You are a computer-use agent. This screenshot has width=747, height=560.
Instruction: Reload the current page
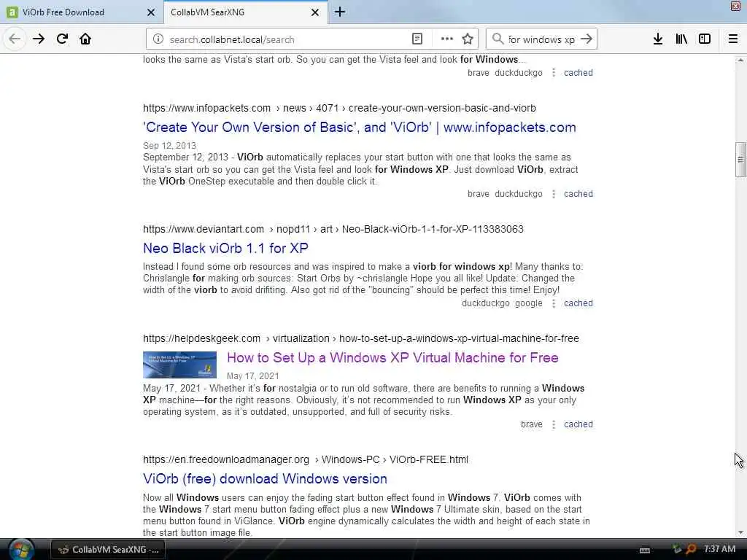click(x=63, y=39)
